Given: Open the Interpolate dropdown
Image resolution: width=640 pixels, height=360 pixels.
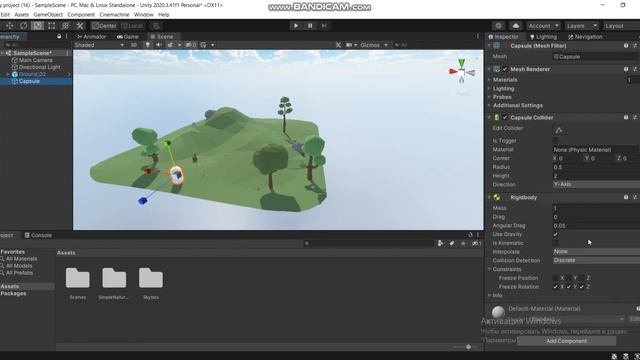Looking at the screenshot, I should pyautogui.click(x=596, y=251).
